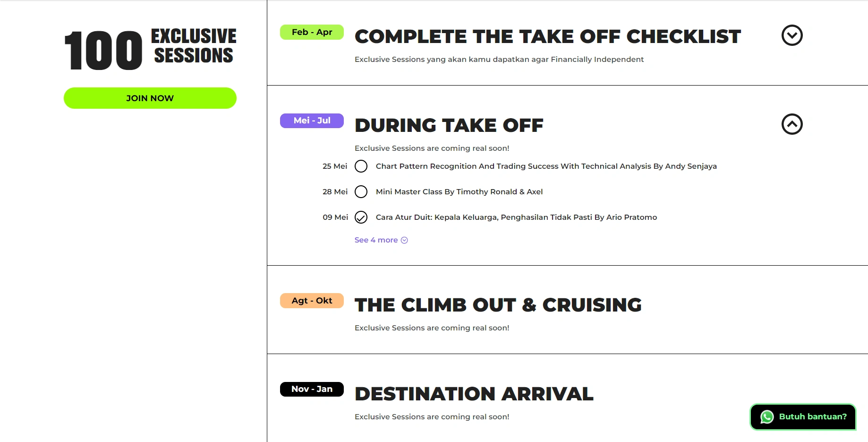This screenshot has height=442, width=868.
Task: Click the WhatsApp logo icon
Action: 767,417
